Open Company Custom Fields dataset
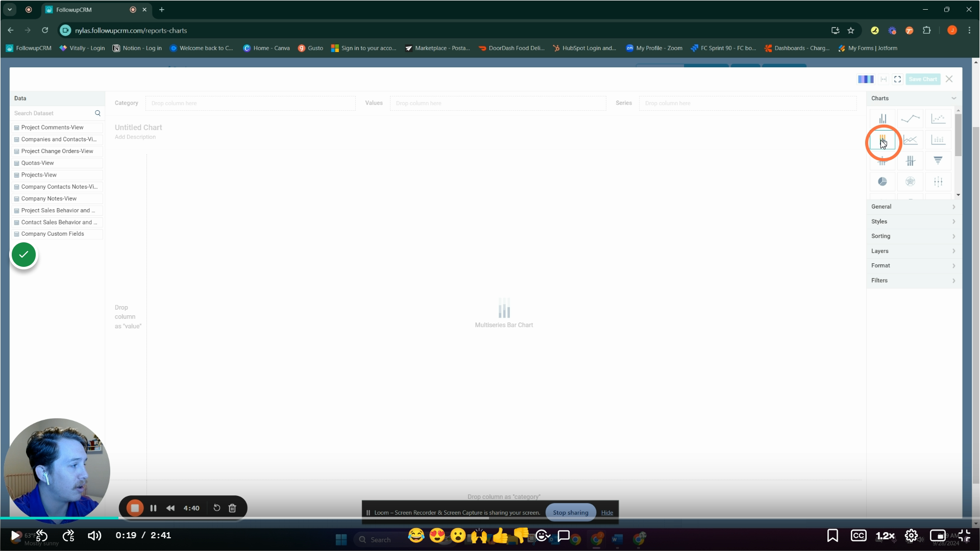980x551 pixels. [x=57, y=234]
